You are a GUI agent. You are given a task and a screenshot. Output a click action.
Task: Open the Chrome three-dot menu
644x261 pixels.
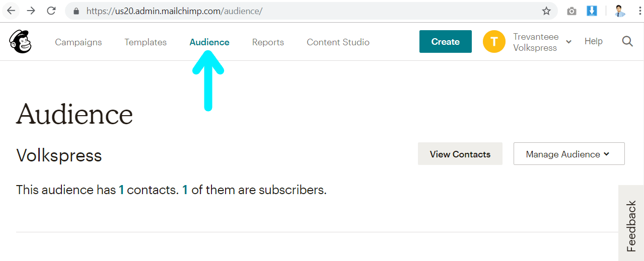pyautogui.click(x=639, y=11)
